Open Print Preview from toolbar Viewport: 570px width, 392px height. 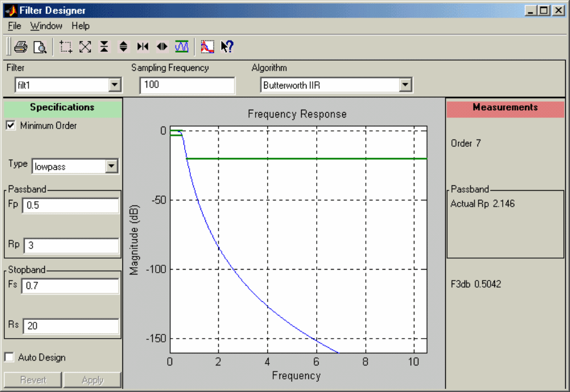pyautogui.click(x=39, y=47)
